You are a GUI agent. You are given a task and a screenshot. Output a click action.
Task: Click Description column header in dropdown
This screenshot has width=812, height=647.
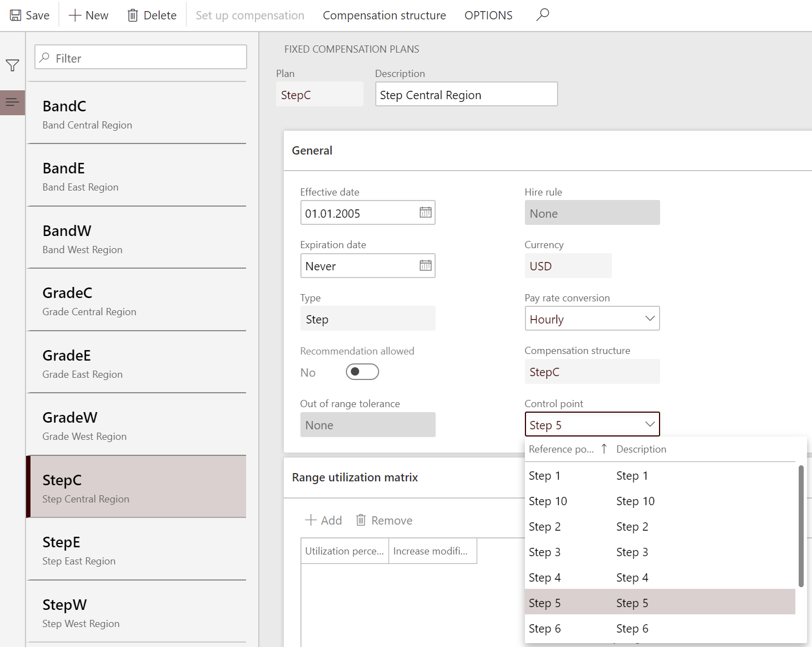pos(641,449)
